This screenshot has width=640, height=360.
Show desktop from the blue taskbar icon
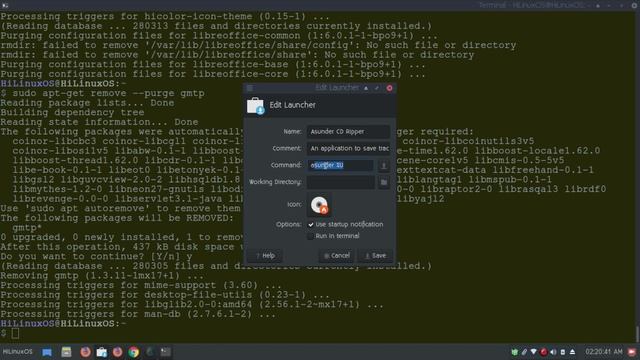[x=47, y=352]
